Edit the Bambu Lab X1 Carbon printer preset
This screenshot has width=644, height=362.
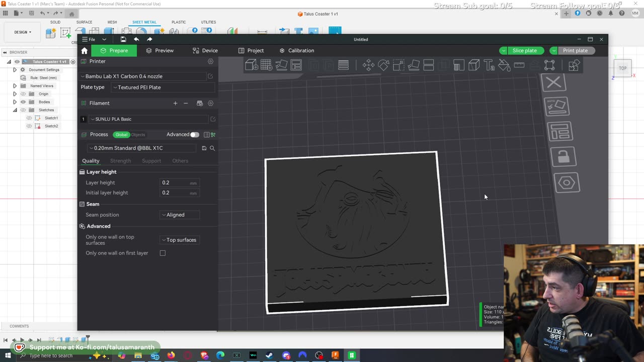(210, 76)
